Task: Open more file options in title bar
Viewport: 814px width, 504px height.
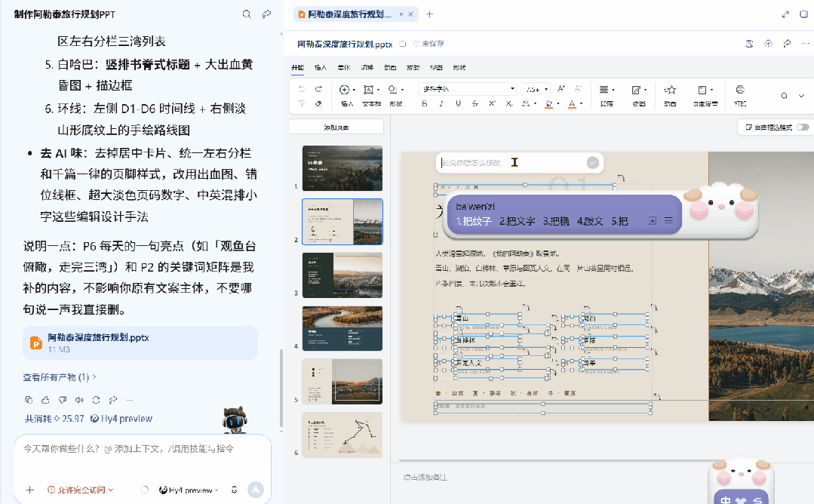Action: click(806, 44)
